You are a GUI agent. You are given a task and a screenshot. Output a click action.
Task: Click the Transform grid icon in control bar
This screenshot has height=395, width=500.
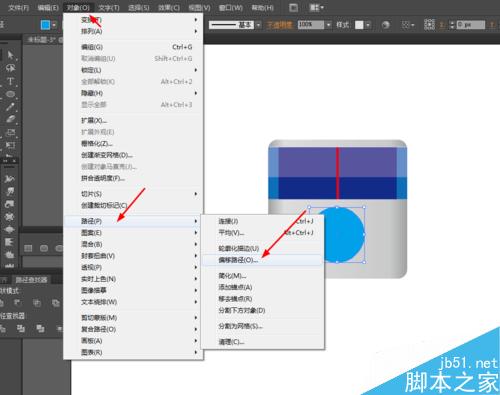point(429,25)
